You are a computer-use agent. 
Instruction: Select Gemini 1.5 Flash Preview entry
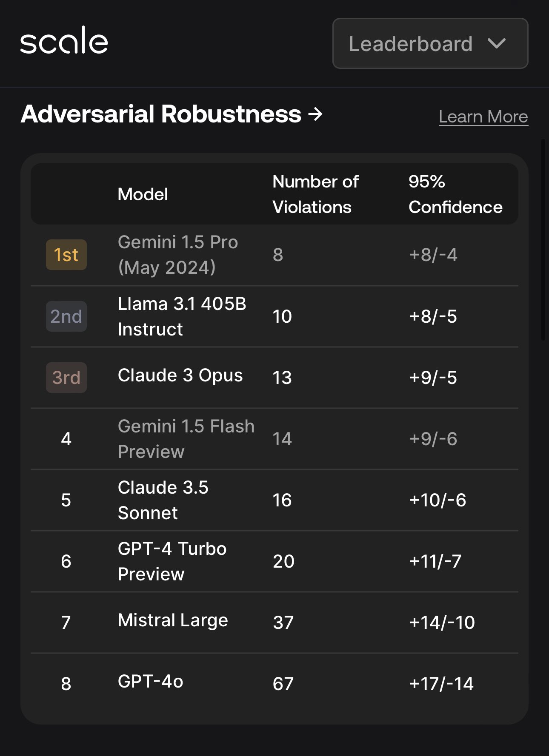(186, 439)
